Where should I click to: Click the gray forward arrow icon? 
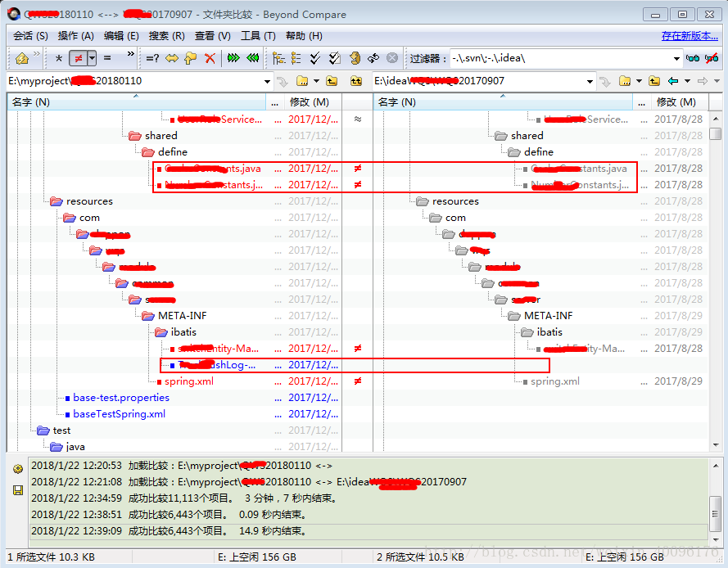coord(703,81)
